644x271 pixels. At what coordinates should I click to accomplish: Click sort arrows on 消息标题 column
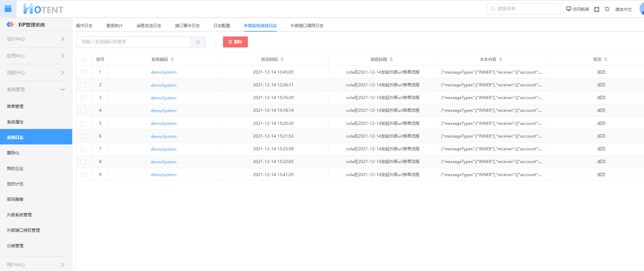tap(391, 59)
